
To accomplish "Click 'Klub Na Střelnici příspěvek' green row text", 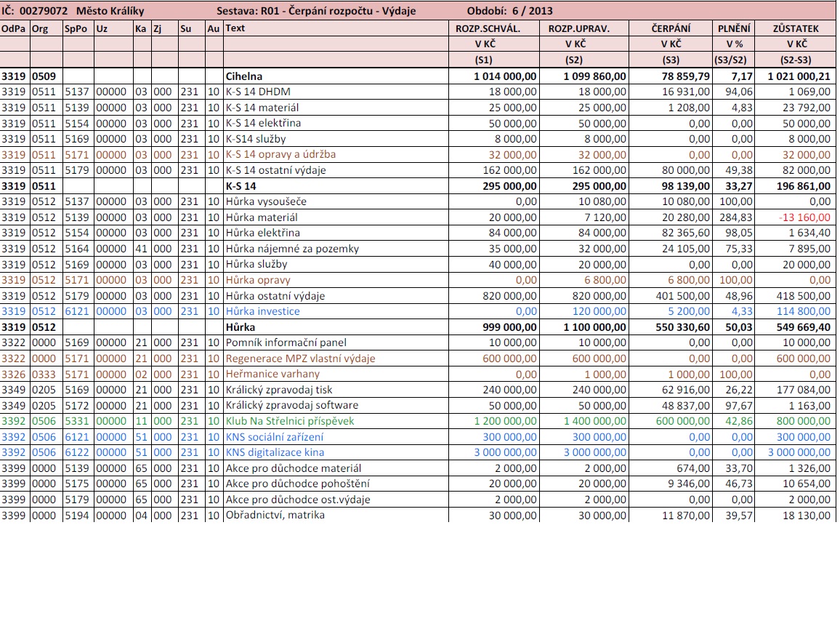I will (x=290, y=421).
